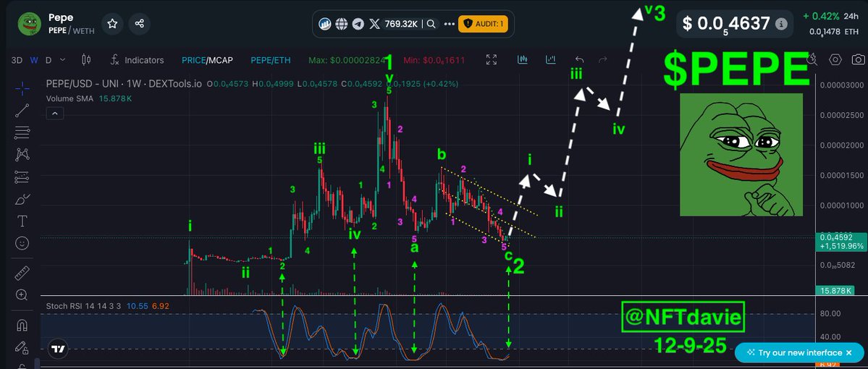Open the X (Twitter) link icon

click(375, 24)
